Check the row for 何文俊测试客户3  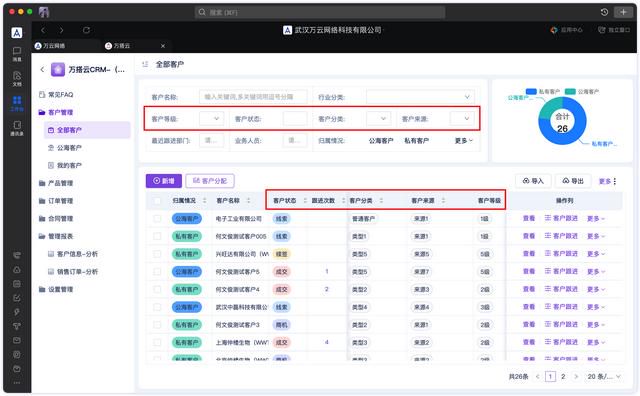coord(157,325)
